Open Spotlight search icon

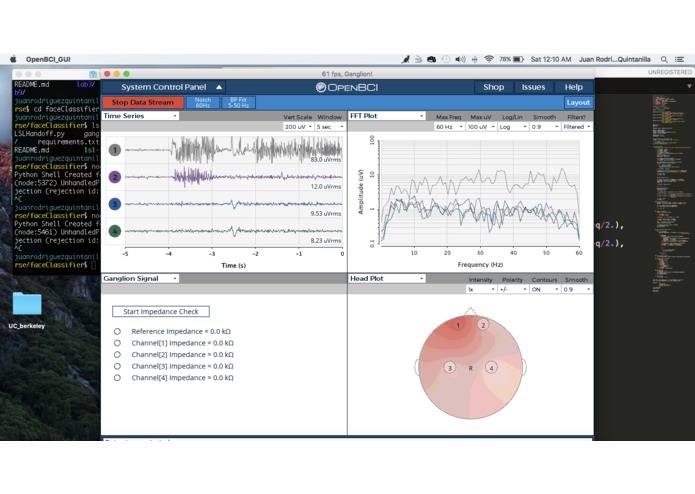(x=664, y=59)
